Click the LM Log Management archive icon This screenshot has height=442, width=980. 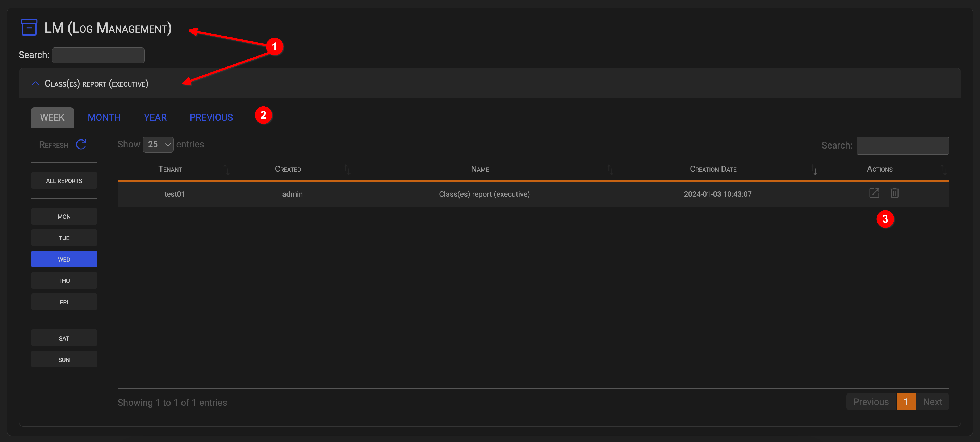coord(29,27)
